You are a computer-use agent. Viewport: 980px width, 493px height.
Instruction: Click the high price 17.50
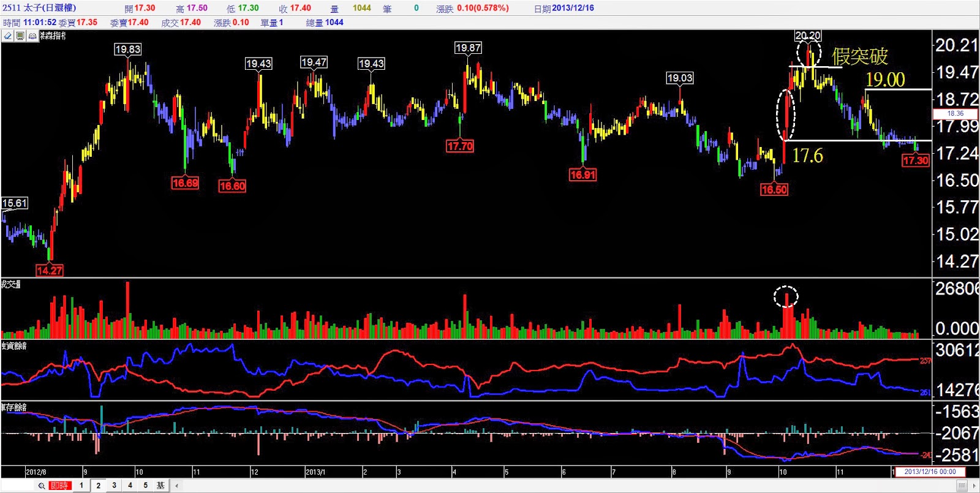click(x=197, y=8)
